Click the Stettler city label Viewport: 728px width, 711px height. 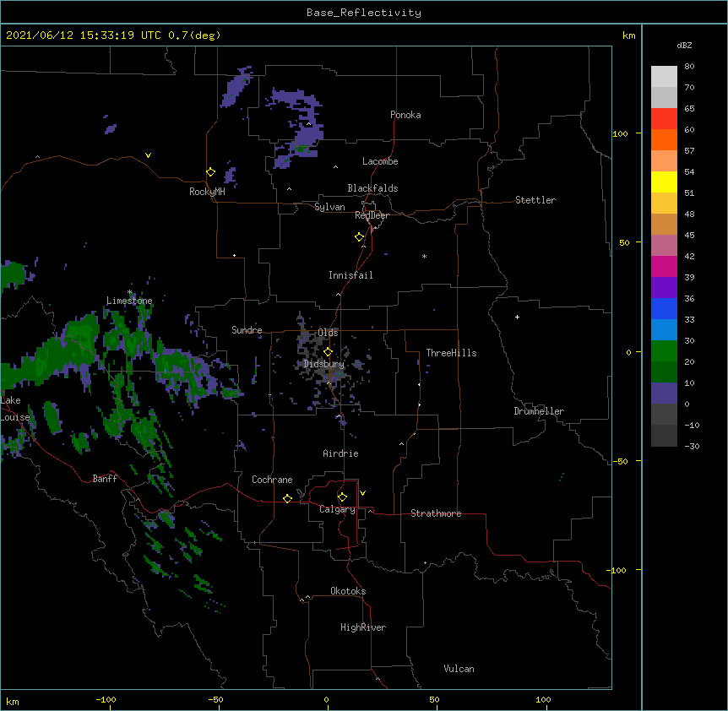(535, 200)
